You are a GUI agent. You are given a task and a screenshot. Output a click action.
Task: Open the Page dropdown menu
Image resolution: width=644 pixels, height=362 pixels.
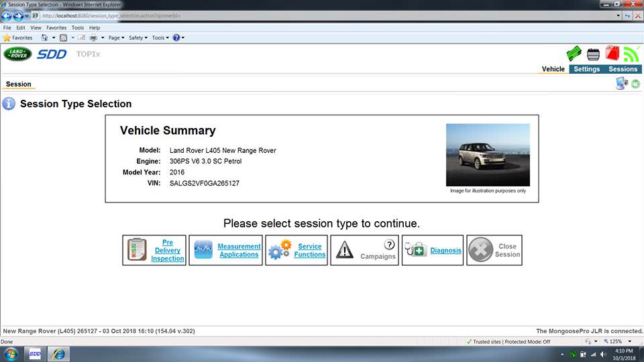click(116, 38)
